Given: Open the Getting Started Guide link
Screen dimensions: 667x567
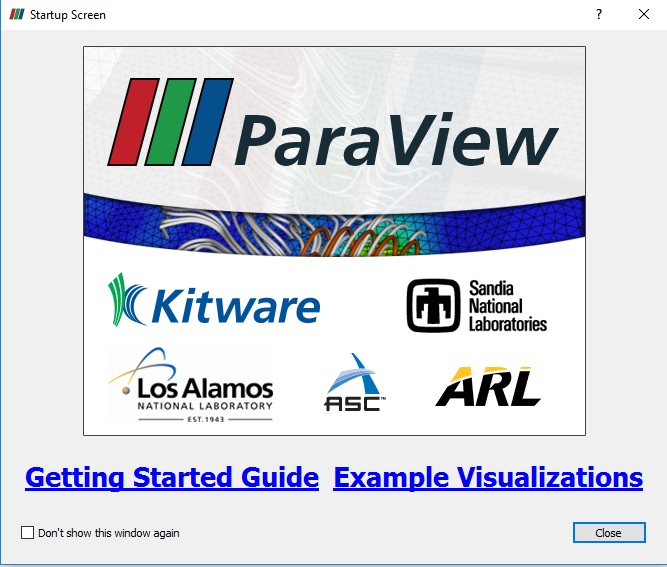Looking at the screenshot, I should [172, 477].
